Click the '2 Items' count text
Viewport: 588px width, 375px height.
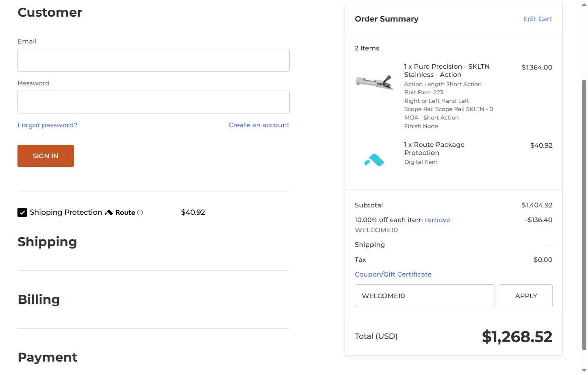coord(367,48)
